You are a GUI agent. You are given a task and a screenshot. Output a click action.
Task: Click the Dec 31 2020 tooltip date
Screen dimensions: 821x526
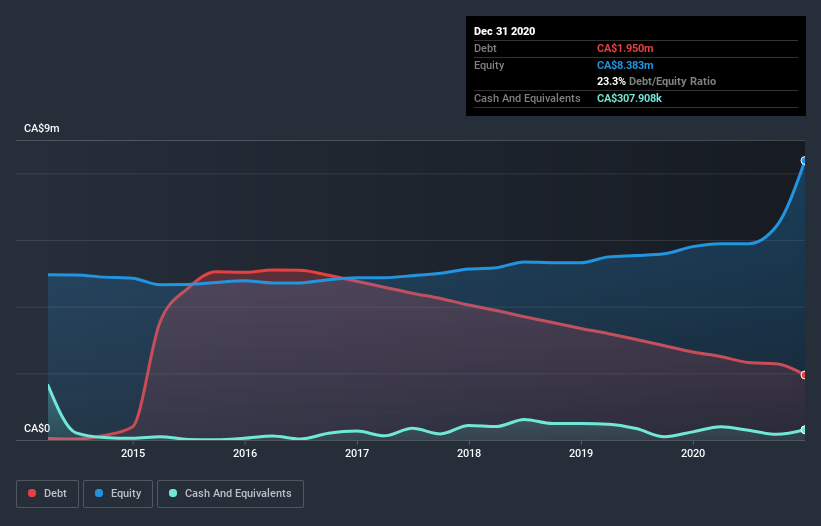click(504, 31)
